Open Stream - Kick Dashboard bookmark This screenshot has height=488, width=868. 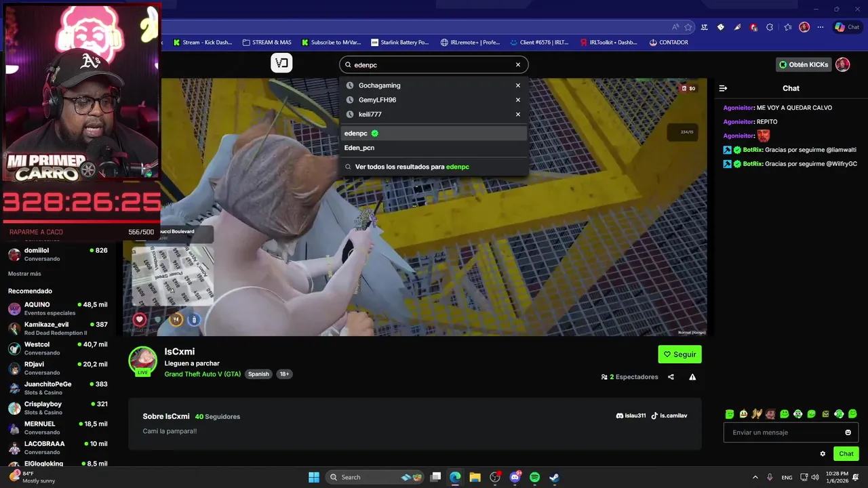(202, 42)
